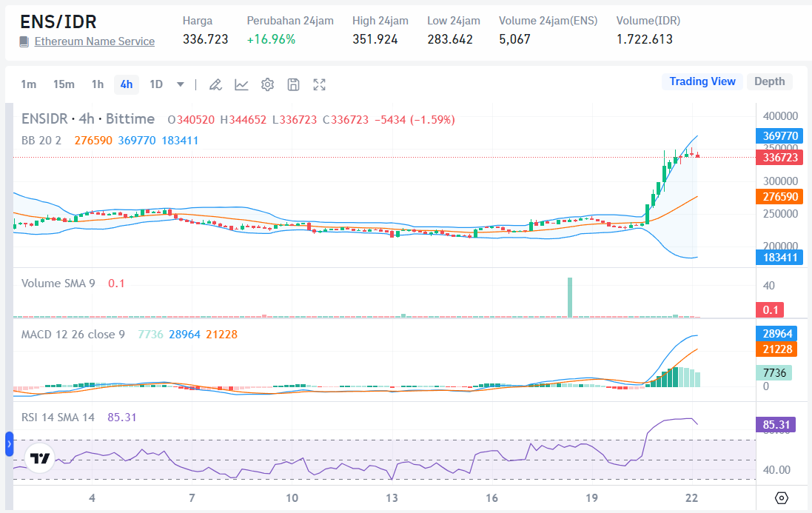Viewport: 812px width, 513px height.
Task: Click the histogram value tag 7736
Action: pos(774,372)
